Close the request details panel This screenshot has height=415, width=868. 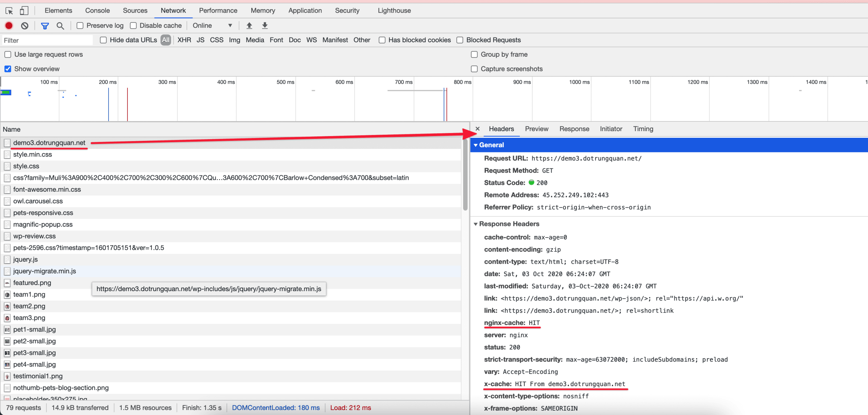point(477,129)
